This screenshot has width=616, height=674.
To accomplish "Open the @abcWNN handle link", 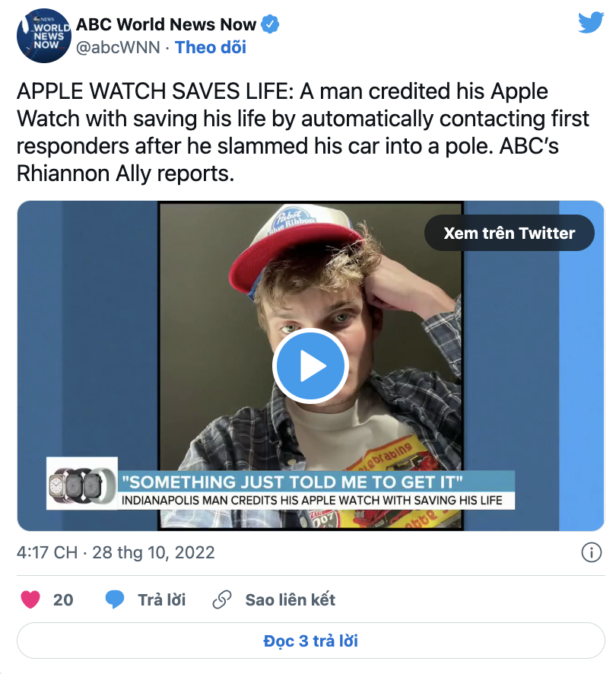I will [118, 47].
